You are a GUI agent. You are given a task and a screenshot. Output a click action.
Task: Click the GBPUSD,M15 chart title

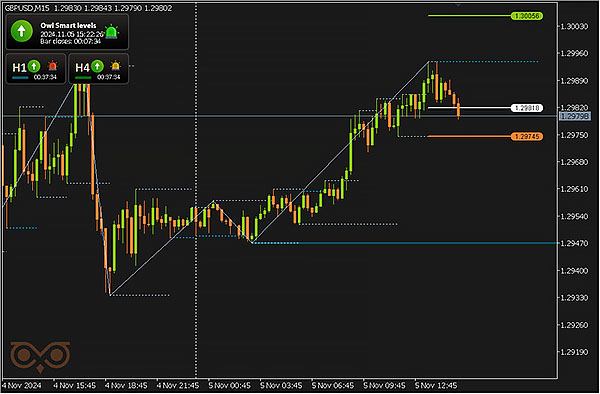(27, 8)
